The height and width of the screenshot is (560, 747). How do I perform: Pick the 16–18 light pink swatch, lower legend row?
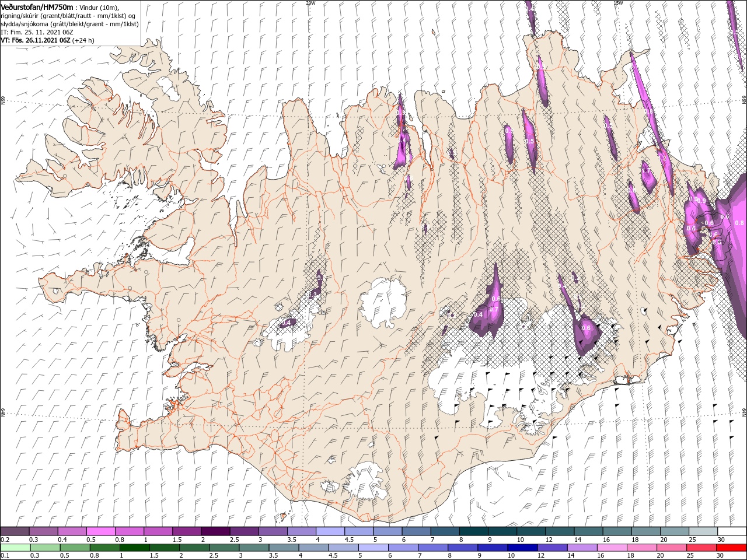(x=611, y=548)
